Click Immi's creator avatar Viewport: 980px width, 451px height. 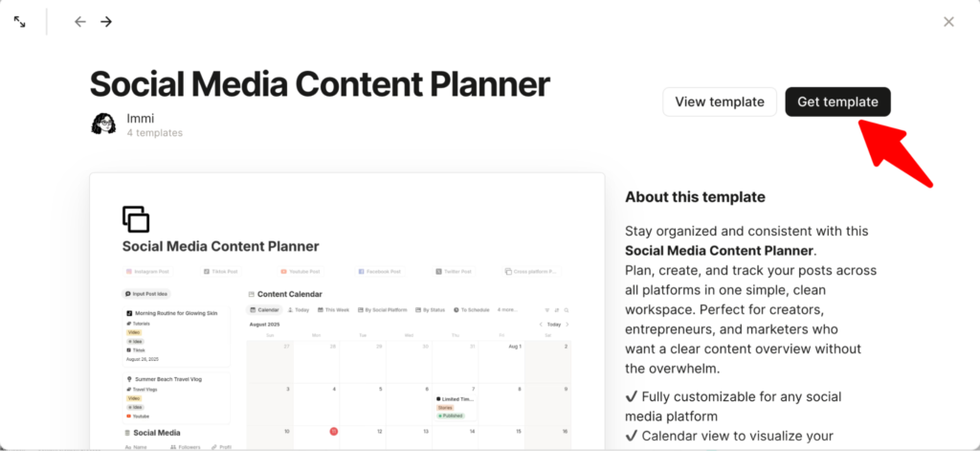pyautogui.click(x=103, y=124)
